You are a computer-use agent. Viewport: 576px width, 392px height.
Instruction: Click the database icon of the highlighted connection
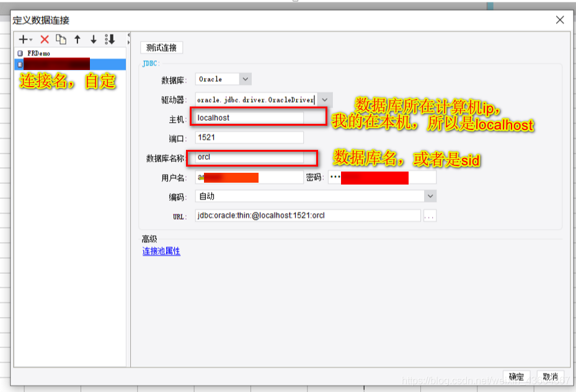click(x=20, y=64)
